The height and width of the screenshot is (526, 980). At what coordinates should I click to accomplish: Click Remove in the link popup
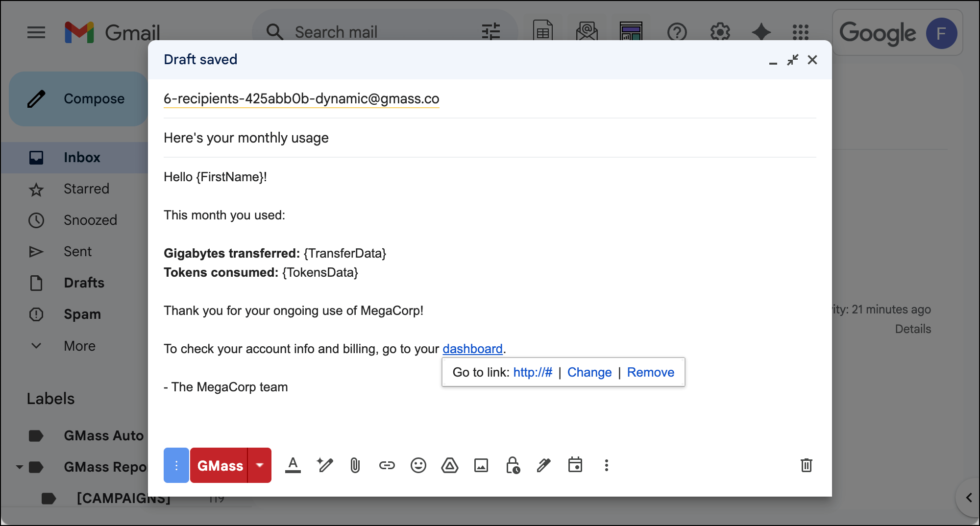(650, 372)
